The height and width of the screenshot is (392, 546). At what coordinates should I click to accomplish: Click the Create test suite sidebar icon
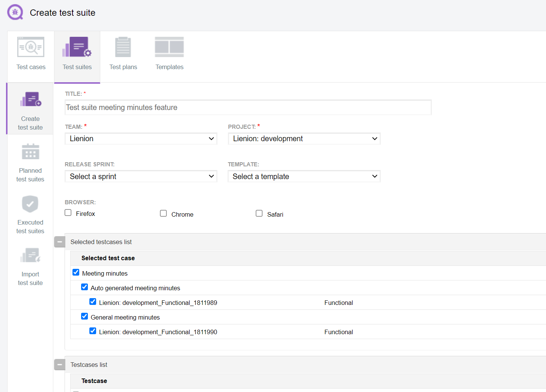point(30,100)
